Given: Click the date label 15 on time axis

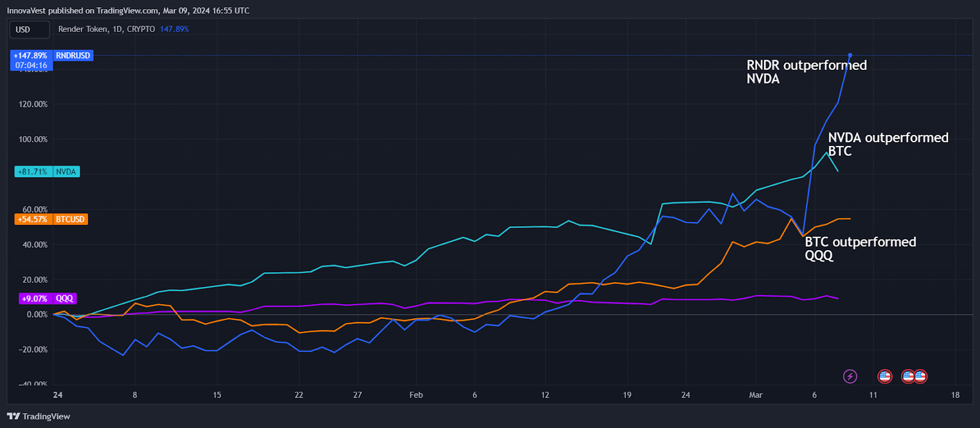Looking at the screenshot, I should [217, 395].
